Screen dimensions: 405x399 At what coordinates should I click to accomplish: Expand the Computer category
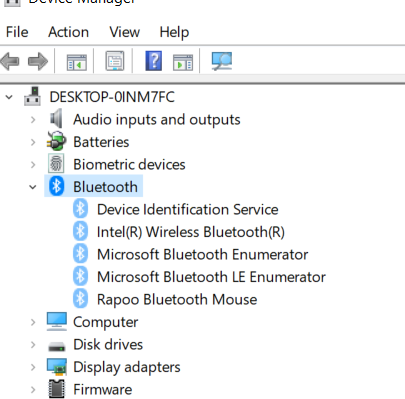point(33,322)
